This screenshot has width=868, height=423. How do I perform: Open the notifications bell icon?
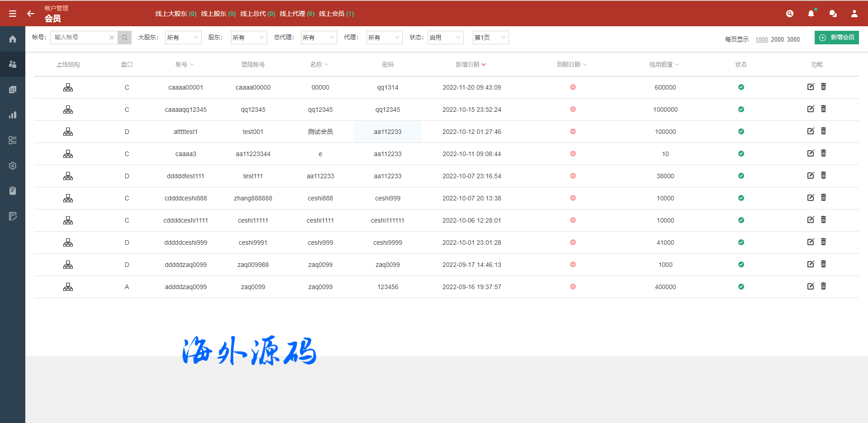[x=811, y=14]
